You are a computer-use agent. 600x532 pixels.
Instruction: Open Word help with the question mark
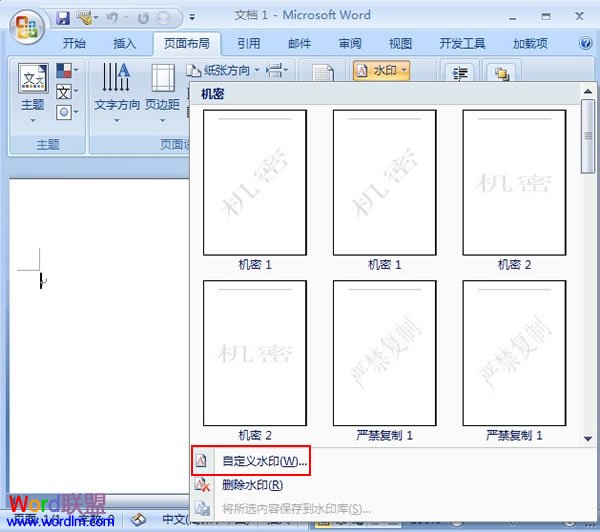point(585,43)
